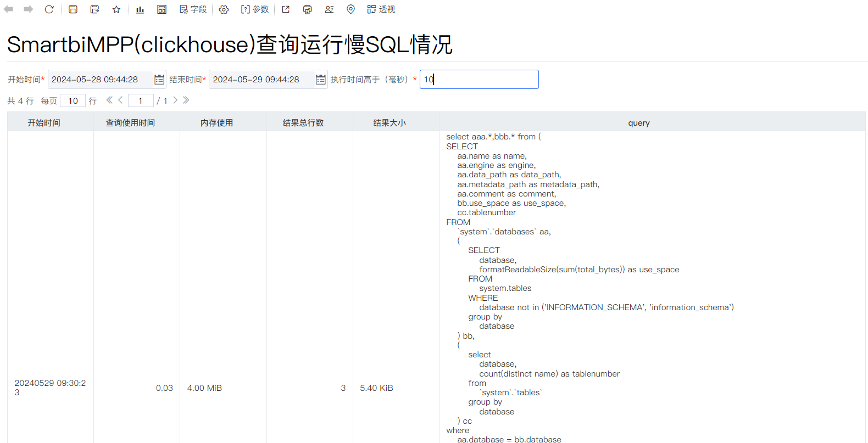The image size is (868, 443).
Task: Select the query time cell 0.03
Action: [x=164, y=388]
